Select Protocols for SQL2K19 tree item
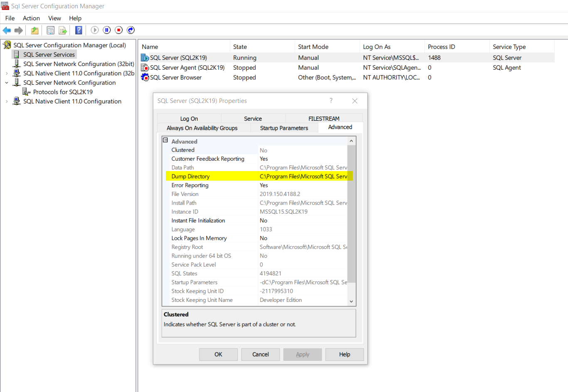Viewport: 568px width, 392px height. coord(63,92)
